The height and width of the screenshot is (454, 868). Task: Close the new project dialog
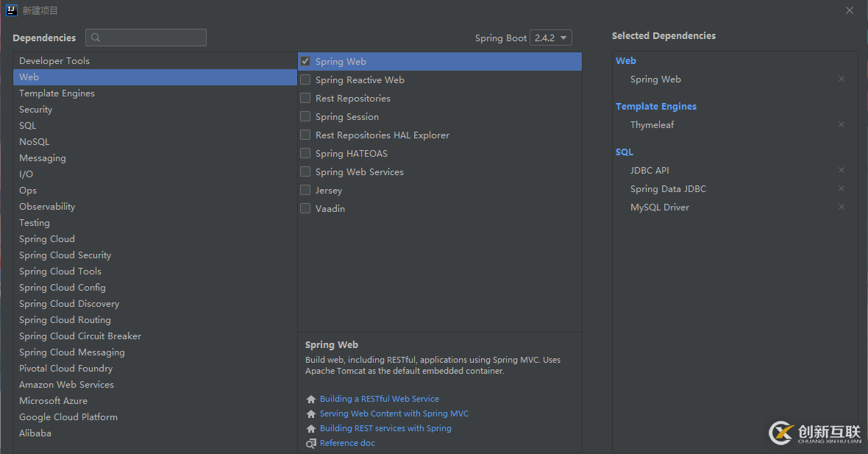849,10
